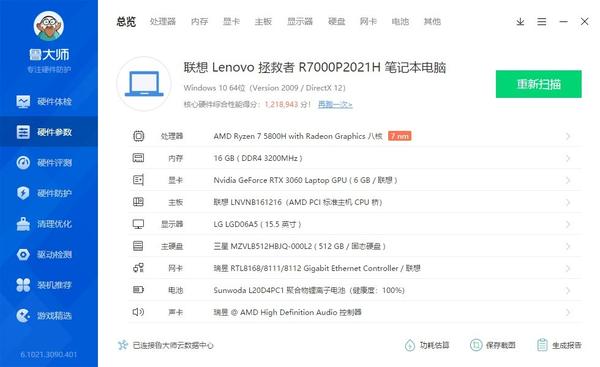Expand the LNVNB161216 motherboard row chevron
600x367 pixels.
coord(568,202)
